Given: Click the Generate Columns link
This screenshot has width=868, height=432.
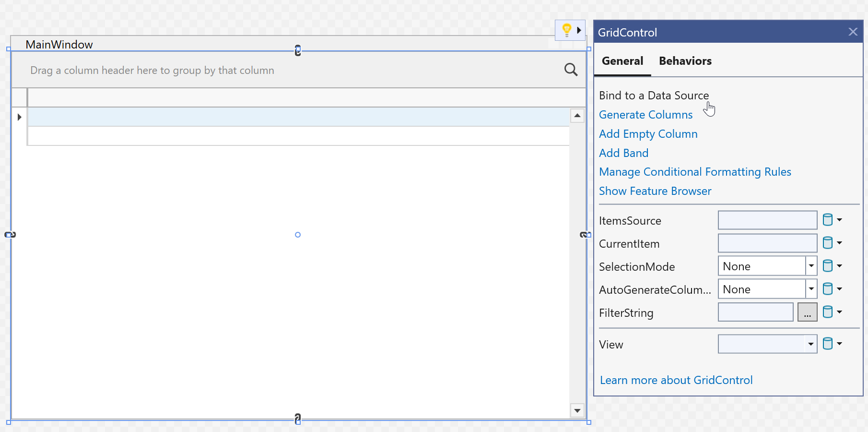Looking at the screenshot, I should [645, 114].
